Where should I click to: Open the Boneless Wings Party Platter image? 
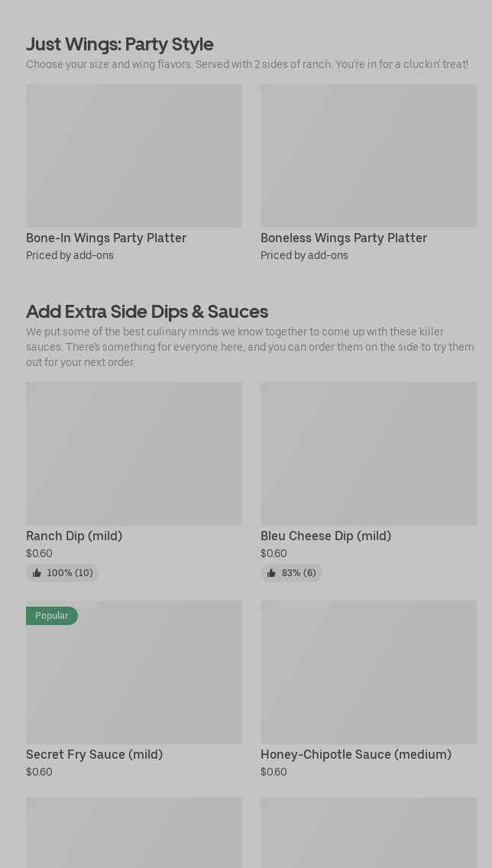(368, 155)
